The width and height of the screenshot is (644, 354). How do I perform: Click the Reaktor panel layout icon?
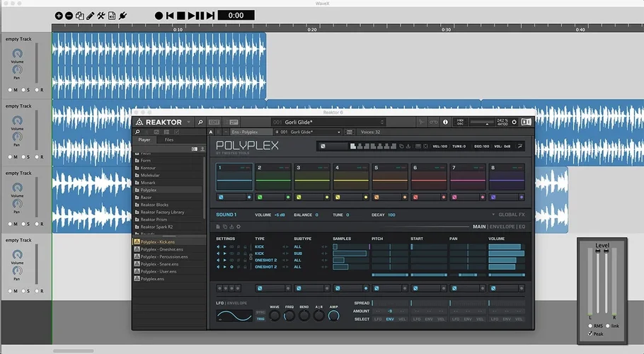click(526, 122)
